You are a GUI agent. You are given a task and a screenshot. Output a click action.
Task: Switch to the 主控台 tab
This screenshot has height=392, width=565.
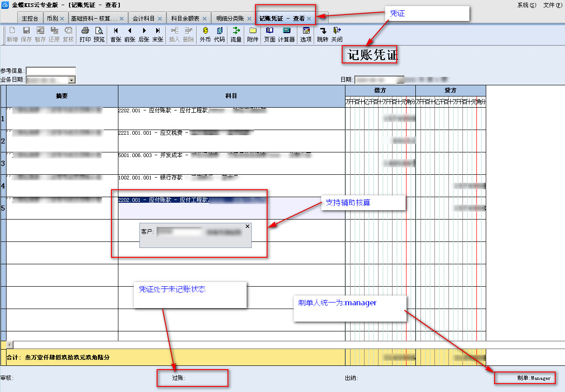pyautogui.click(x=30, y=19)
